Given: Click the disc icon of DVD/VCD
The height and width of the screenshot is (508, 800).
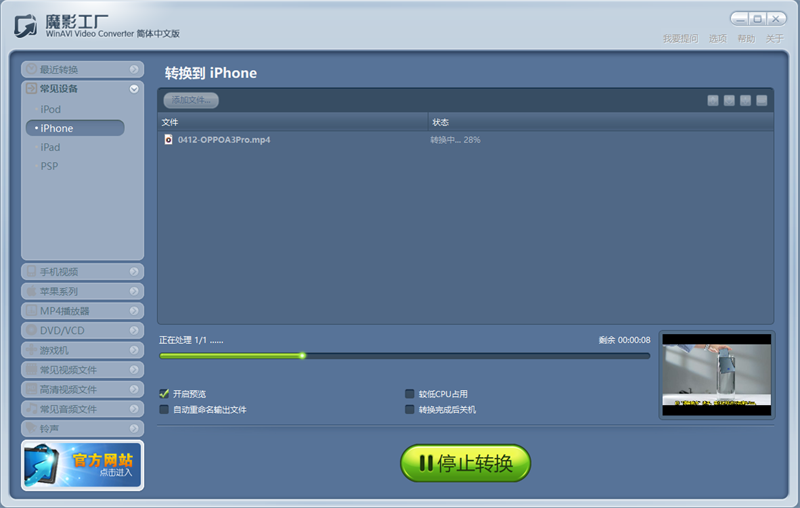Looking at the screenshot, I should click(31, 330).
